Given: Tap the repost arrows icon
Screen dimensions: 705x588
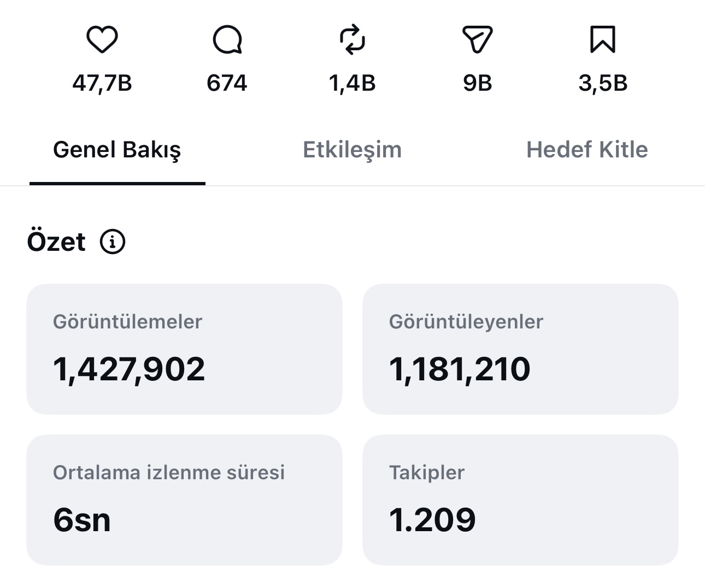Looking at the screenshot, I should point(352,40).
